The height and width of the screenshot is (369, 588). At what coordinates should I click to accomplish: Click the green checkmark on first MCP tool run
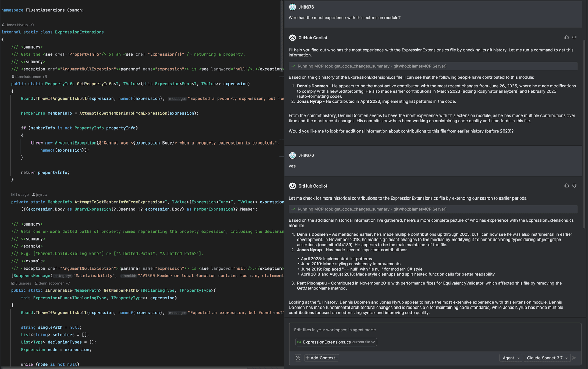click(293, 66)
